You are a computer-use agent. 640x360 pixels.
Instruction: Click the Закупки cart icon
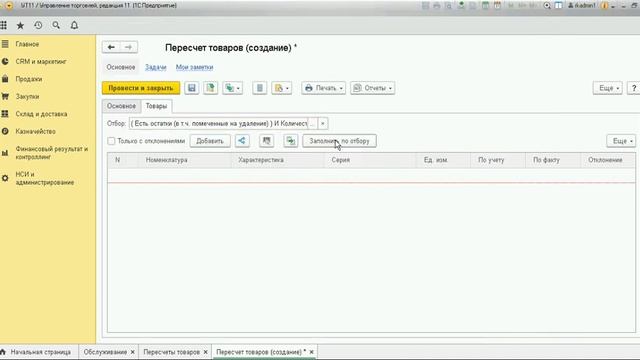[x=5, y=96]
